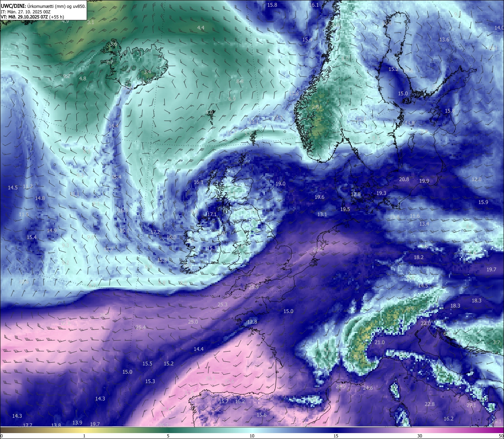Click the '3.4' value over Iceland
This screenshot has height=439, width=504.
point(148,72)
